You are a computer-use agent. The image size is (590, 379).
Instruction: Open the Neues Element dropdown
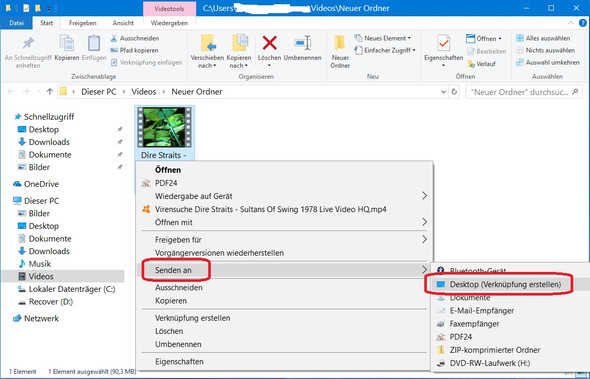(x=382, y=38)
